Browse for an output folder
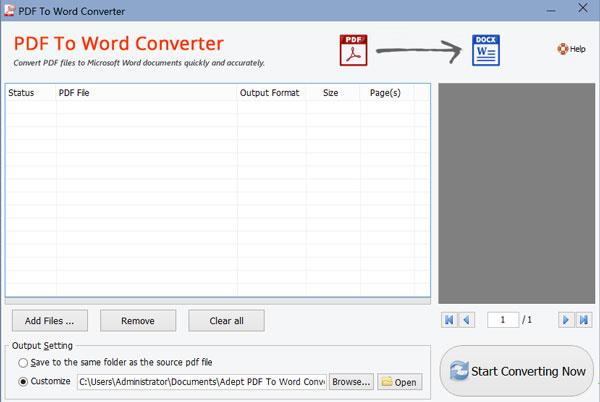Viewport: 600px width, 402px height. [x=351, y=381]
